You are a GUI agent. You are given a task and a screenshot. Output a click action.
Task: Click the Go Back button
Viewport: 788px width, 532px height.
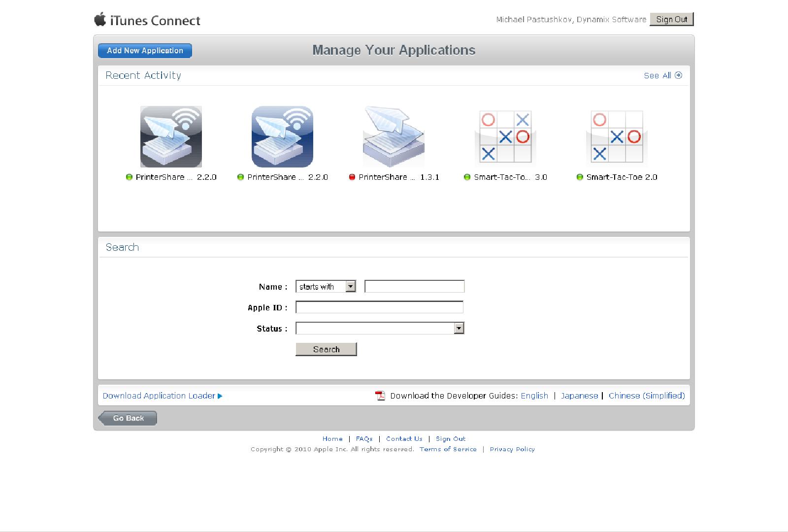[x=128, y=418]
